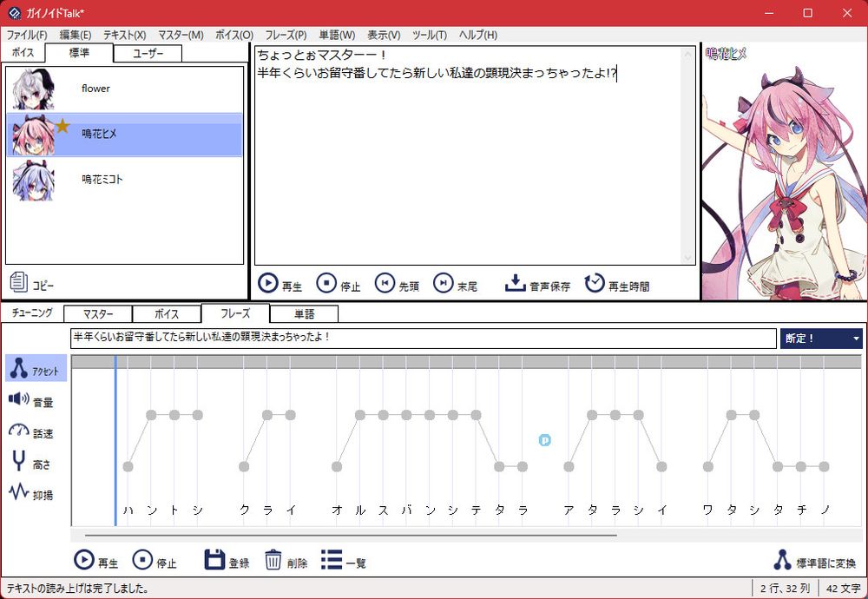Select the 話速 speed tool
This screenshot has height=599, width=868.
tap(31, 431)
